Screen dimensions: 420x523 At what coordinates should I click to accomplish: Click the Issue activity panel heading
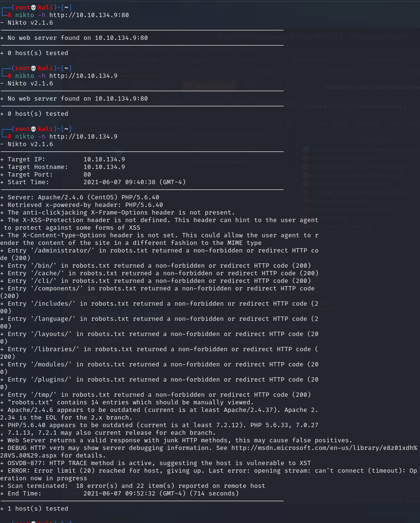point(356,106)
